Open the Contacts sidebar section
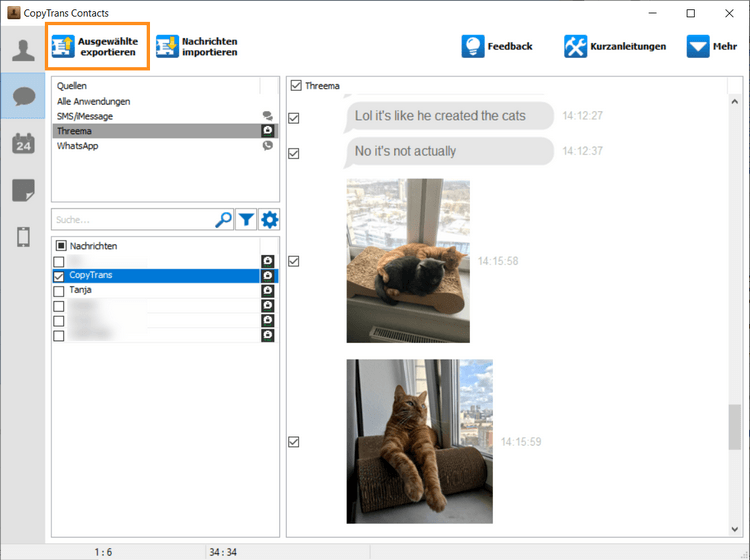 (23, 50)
